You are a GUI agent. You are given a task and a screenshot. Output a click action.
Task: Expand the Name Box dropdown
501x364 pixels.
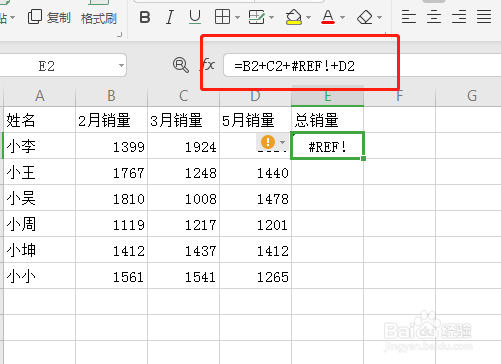pos(121,65)
